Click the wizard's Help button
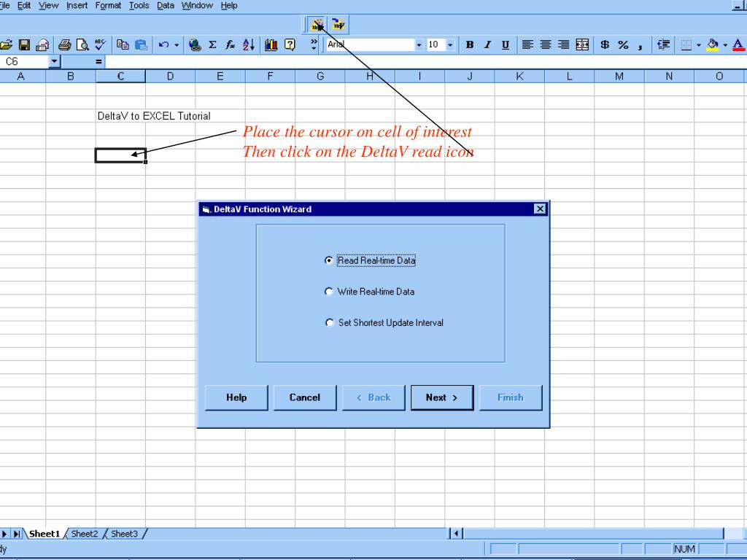 pyautogui.click(x=236, y=397)
